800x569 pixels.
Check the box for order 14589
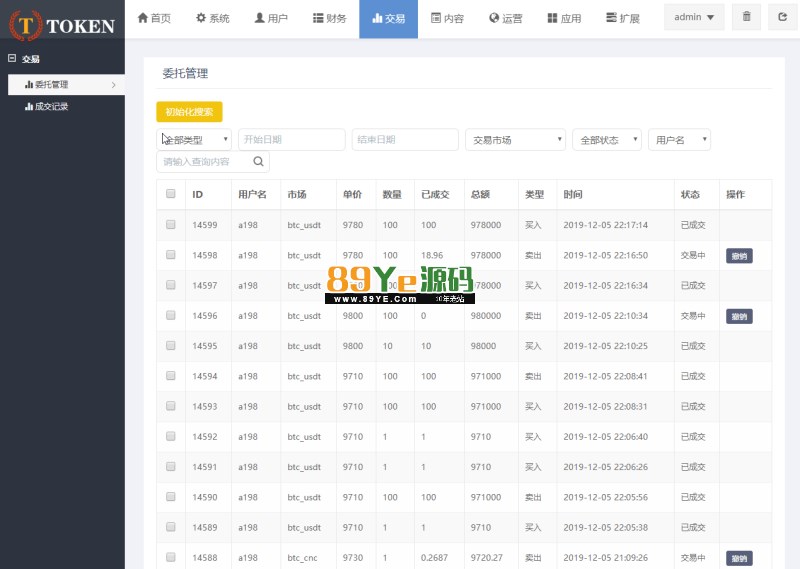[171, 527]
